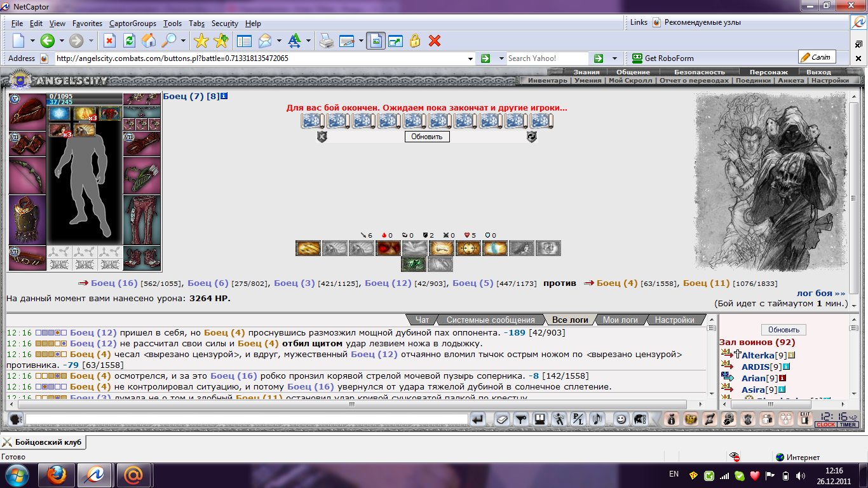868x488 pixels.
Task: Open the Security menu
Action: [225, 24]
